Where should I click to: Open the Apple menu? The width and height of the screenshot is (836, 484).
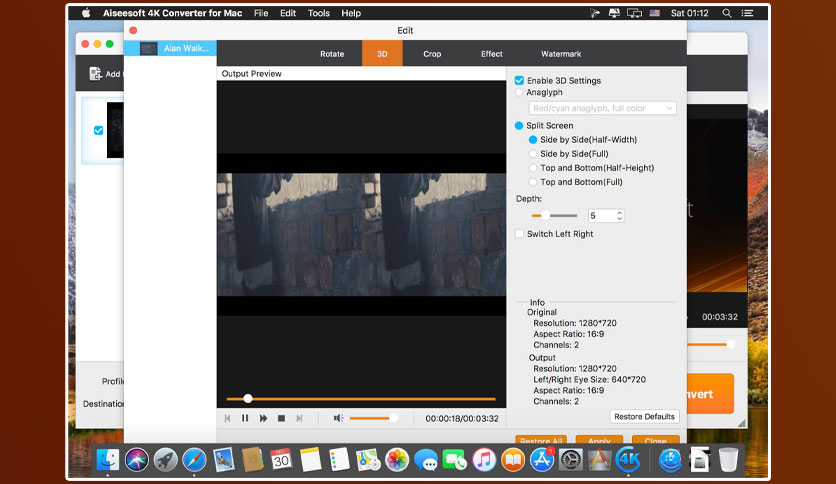click(x=86, y=13)
